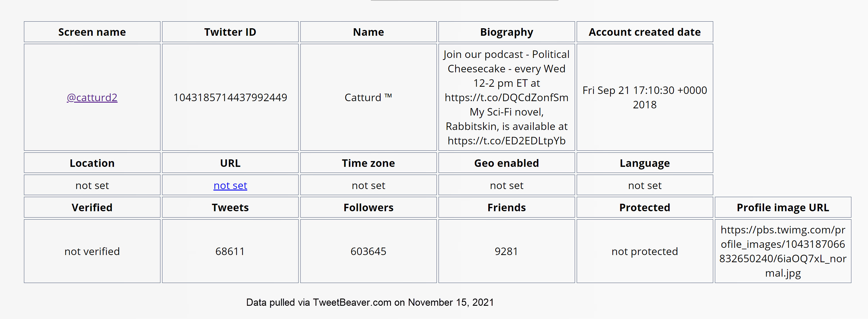Click the friends count 9281
Image resolution: width=868 pixels, height=319 pixels.
point(506,251)
